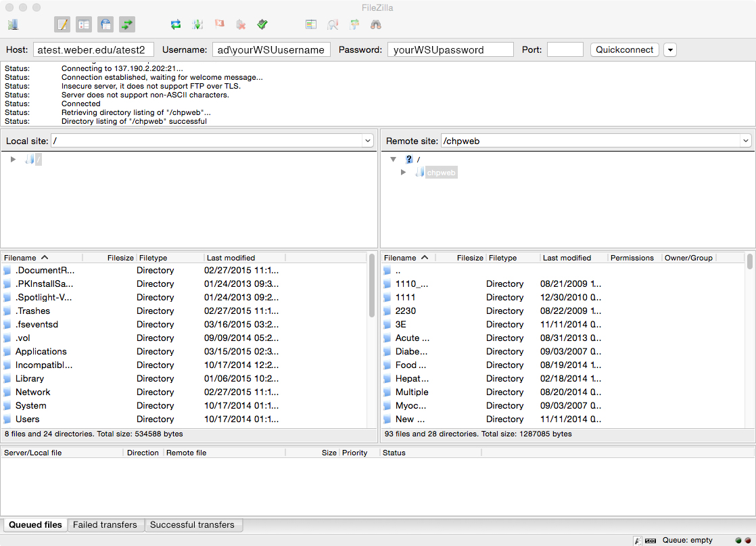Open the Local site path dropdown
Screen dimensions: 756x546
[368, 141]
